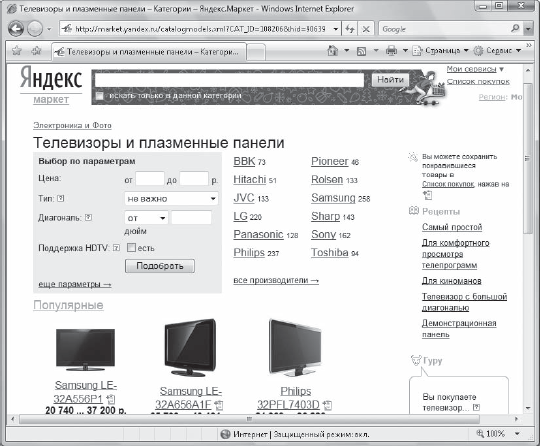The height and width of the screenshot is (446, 540).
Task: Open the address bar history dropdown arrow
Action: 336,29
